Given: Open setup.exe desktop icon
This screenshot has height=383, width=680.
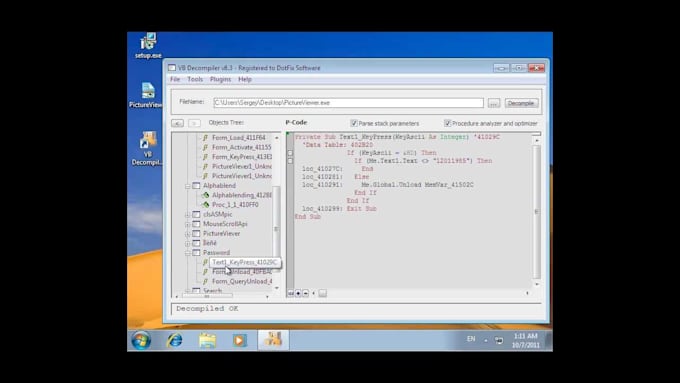Looking at the screenshot, I should pos(148,46).
